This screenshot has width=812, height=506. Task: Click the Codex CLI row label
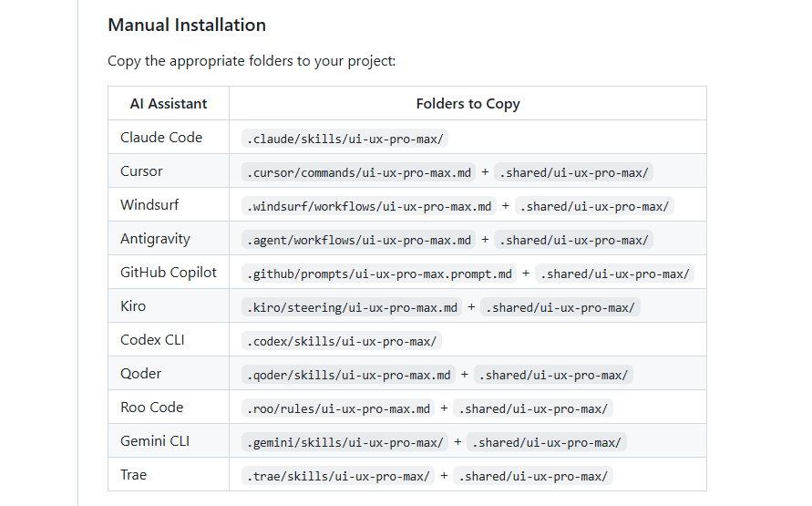tap(152, 340)
